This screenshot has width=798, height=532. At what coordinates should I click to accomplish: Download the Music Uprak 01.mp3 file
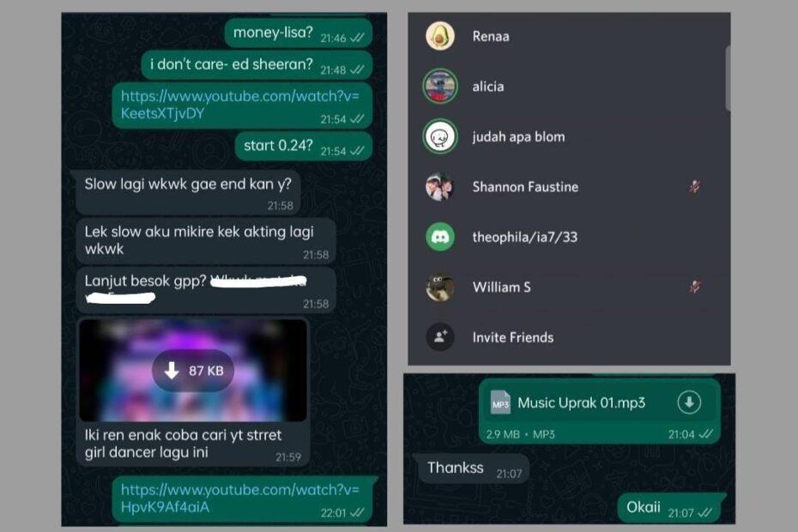[x=689, y=402]
